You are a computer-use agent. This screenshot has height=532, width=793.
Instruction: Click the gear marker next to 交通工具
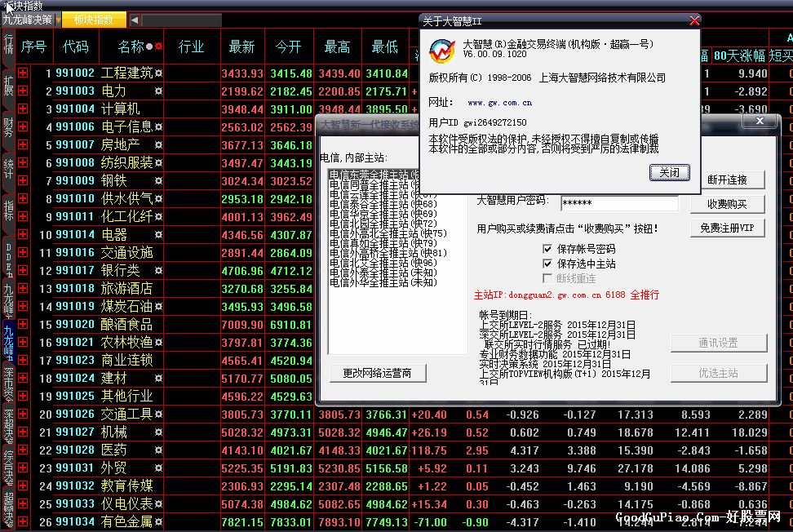click(159, 415)
